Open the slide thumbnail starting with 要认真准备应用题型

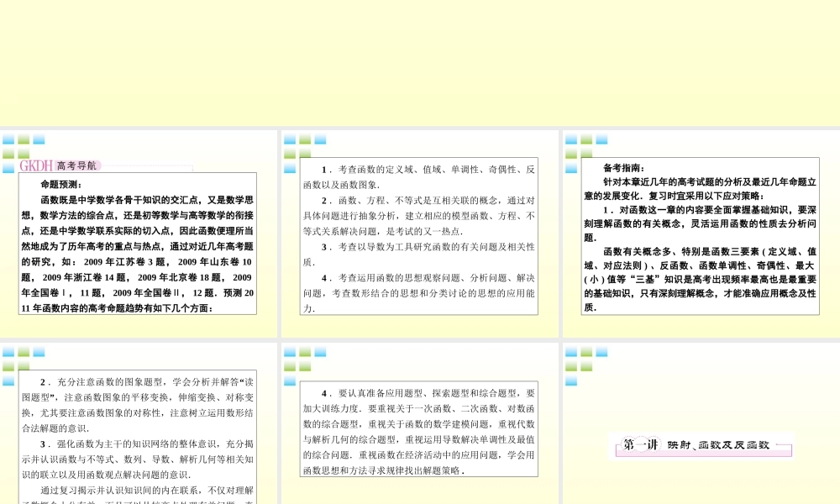pos(419,423)
